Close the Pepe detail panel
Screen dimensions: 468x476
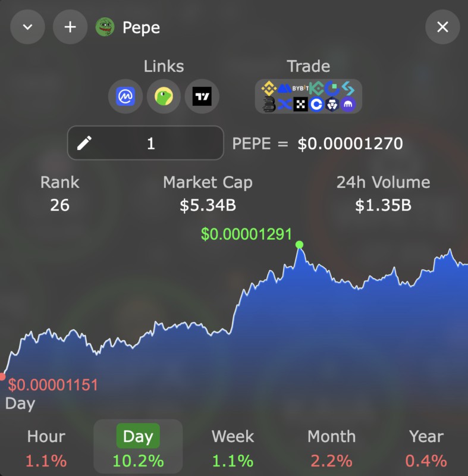point(442,27)
